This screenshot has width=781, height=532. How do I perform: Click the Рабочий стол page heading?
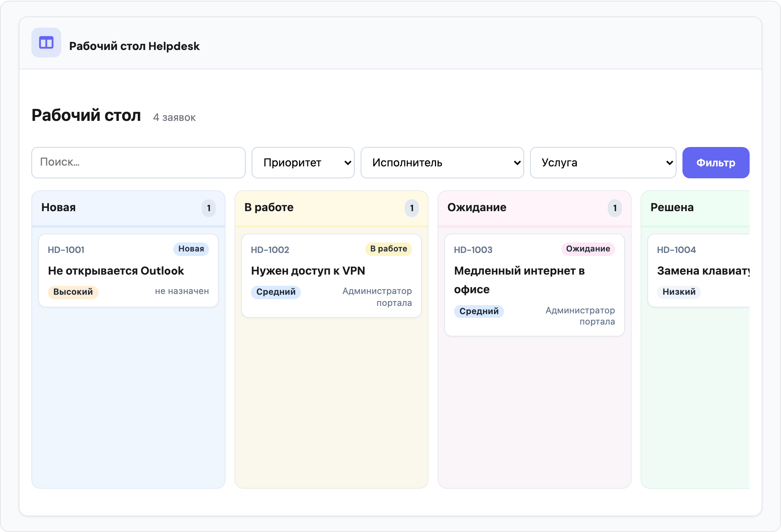point(86,115)
